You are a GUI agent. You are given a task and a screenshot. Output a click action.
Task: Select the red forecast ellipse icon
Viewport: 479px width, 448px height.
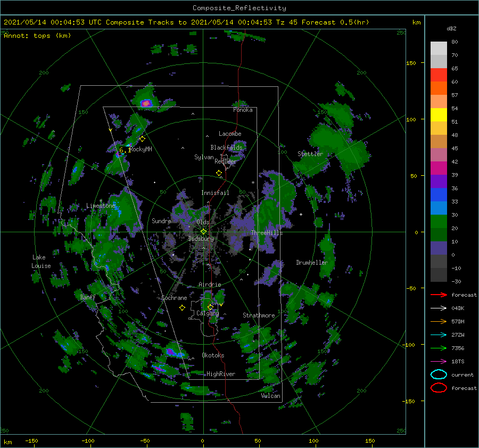pyautogui.click(x=439, y=388)
